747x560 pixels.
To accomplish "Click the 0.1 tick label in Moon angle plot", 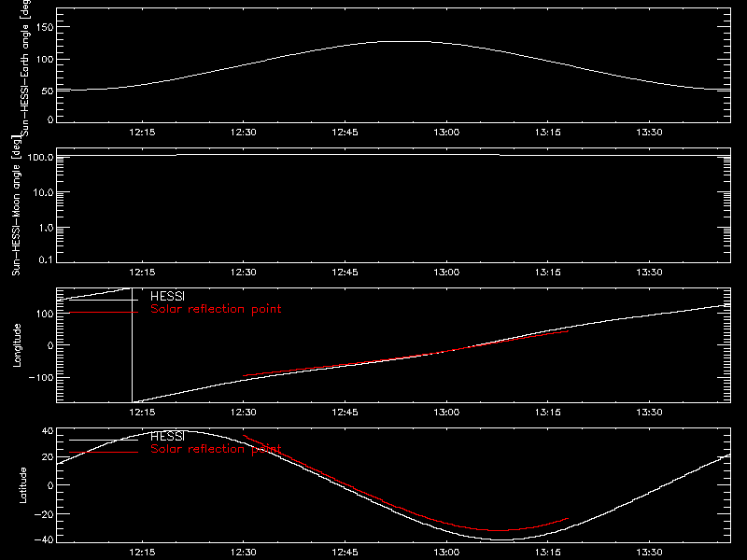I will [46, 259].
